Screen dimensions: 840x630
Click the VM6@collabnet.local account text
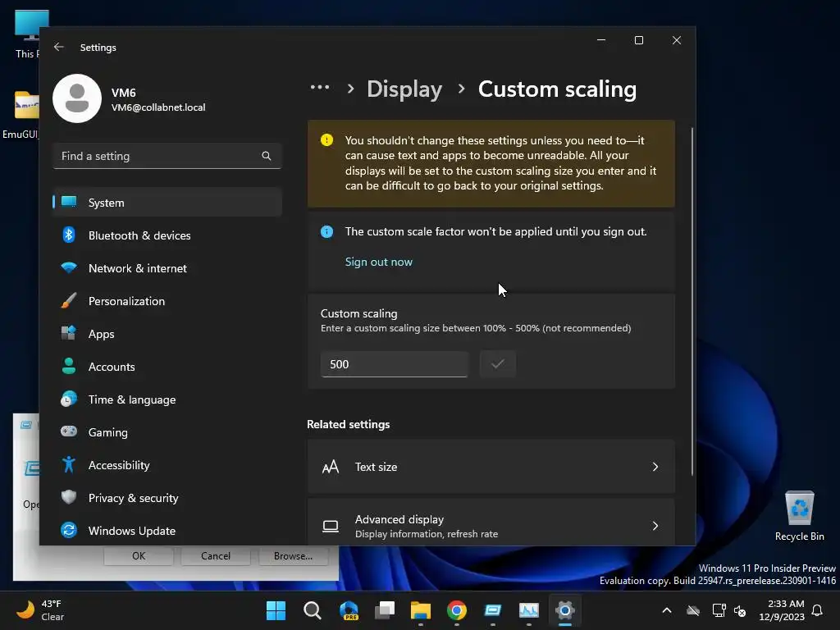(x=158, y=107)
